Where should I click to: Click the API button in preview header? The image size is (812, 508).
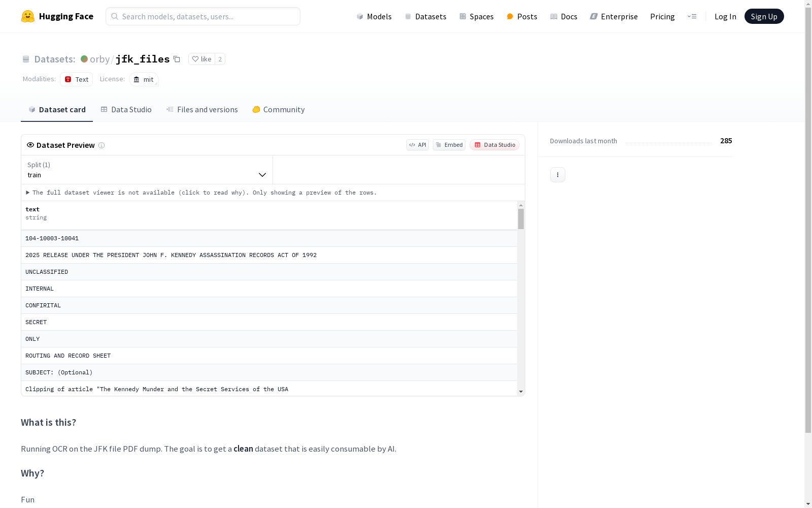click(418, 145)
